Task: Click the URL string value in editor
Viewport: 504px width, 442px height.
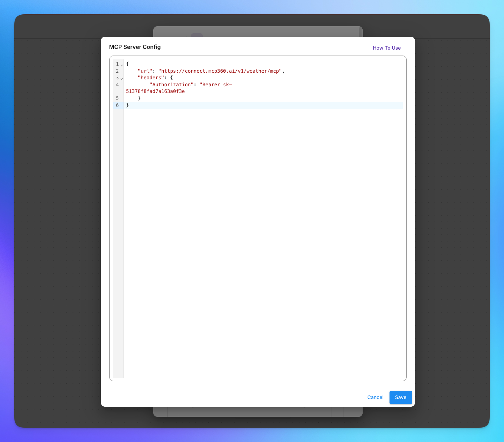Action: pyautogui.click(x=220, y=71)
